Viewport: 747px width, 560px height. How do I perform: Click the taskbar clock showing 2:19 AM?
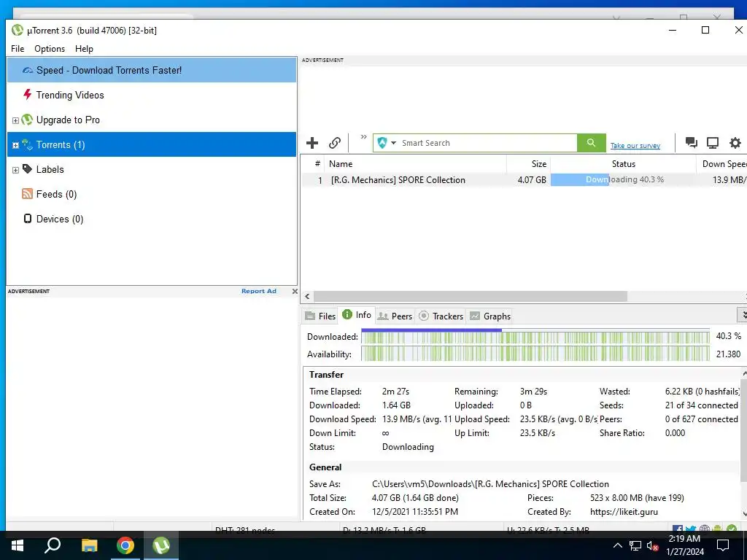pos(684,545)
